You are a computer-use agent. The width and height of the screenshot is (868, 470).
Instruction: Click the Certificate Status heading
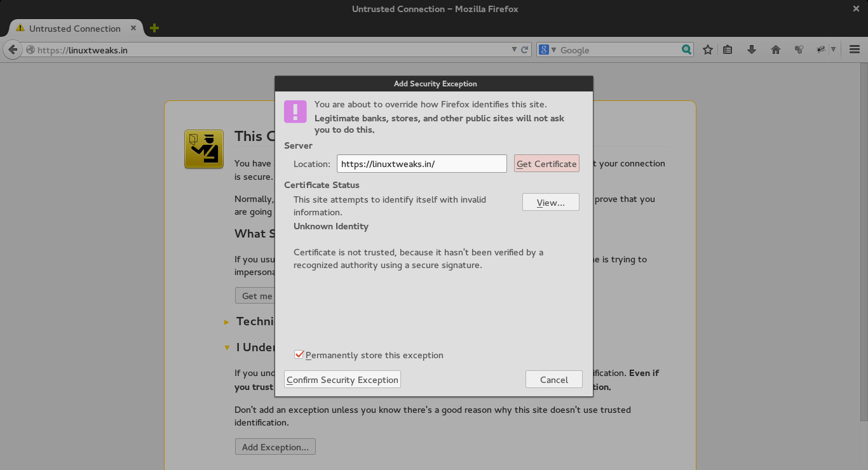click(x=322, y=185)
